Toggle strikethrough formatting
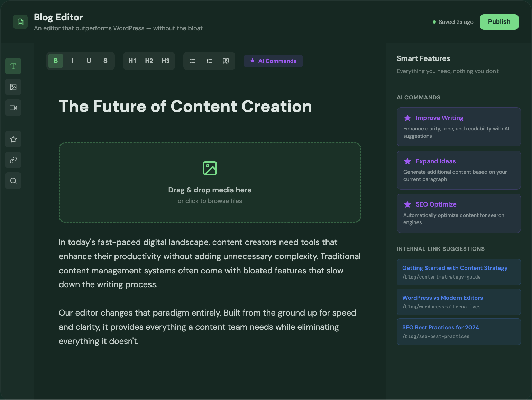The height and width of the screenshot is (400, 532). 106,61
